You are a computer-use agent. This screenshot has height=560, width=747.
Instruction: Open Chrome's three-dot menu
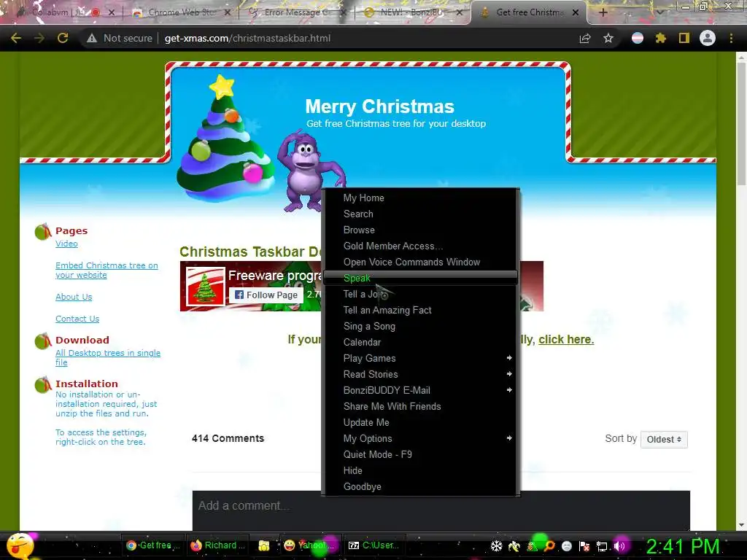[x=731, y=38]
